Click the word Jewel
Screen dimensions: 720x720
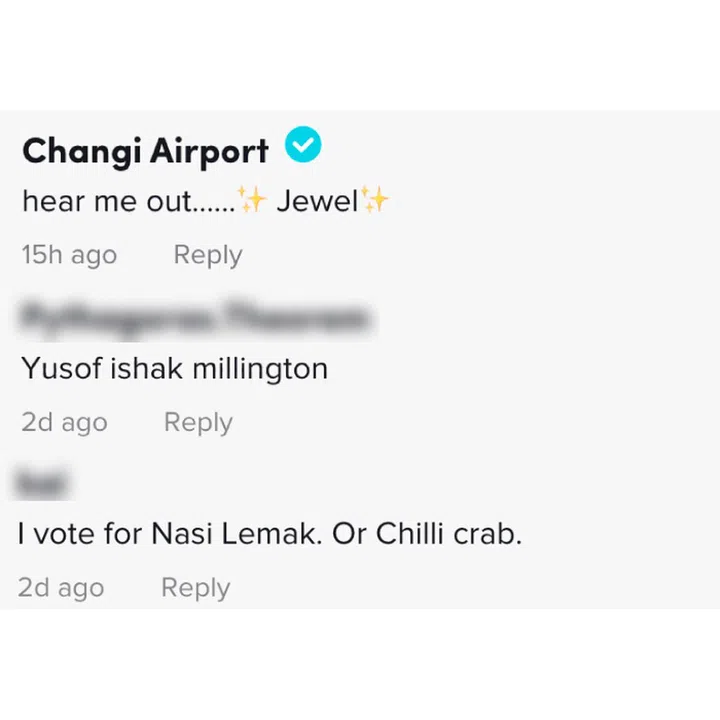(x=317, y=201)
